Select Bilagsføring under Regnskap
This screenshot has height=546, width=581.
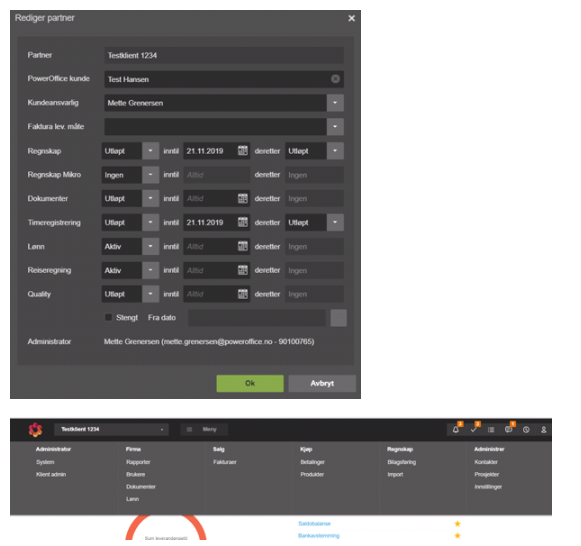click(402, 462)
